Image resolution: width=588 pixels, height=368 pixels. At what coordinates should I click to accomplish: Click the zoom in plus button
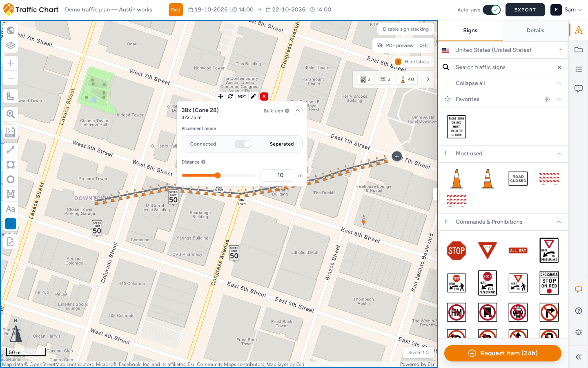point(11,63)
